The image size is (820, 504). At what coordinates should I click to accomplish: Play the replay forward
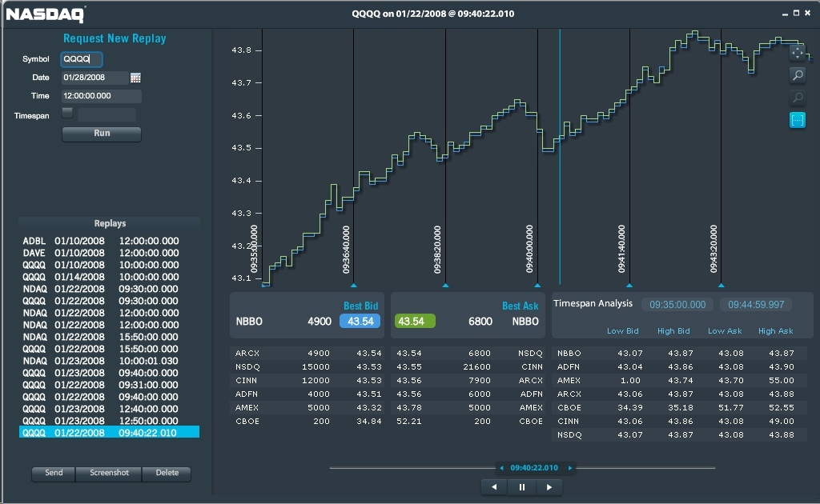point(549,486)
